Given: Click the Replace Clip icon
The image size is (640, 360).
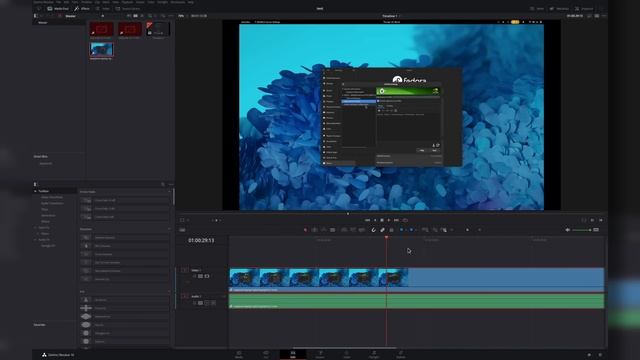Looking at the screenshot, I should [x=362, y=230].
